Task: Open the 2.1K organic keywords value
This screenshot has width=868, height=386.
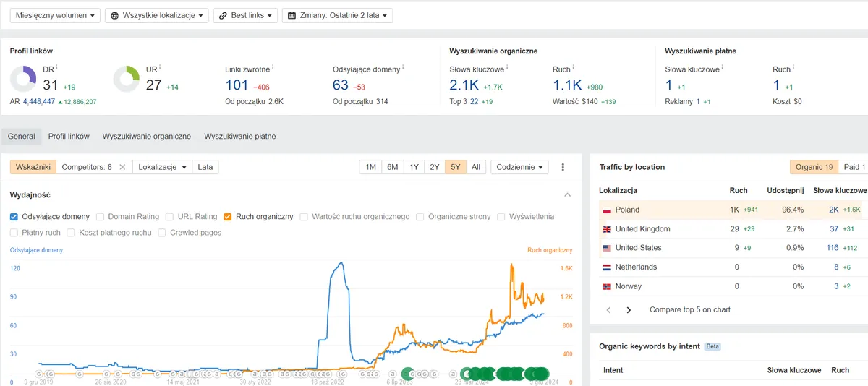Action: pos(464,85)
